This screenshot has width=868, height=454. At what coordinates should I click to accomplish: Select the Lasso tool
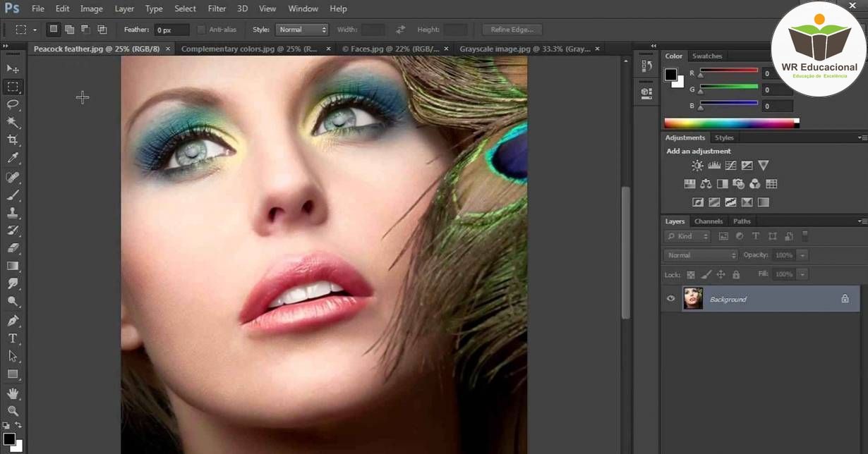(x=13, y=104)
